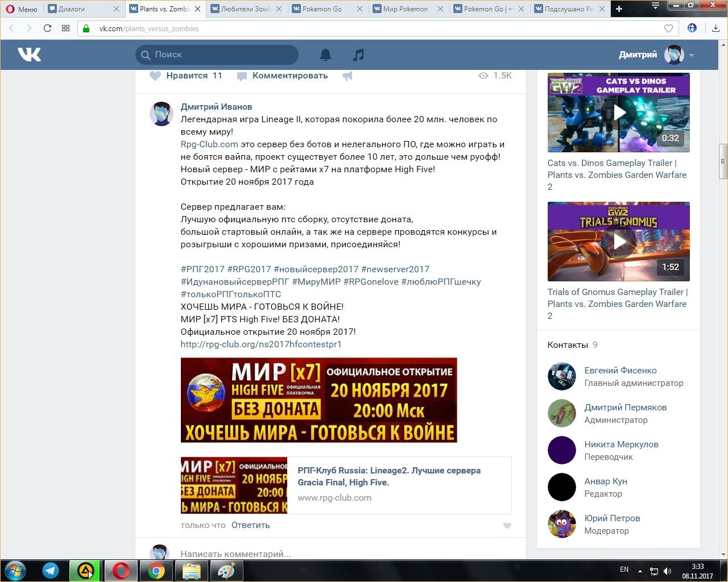The image size is (728, 582).
Task: Play Cats vs. Dinos trailer video
Action: 619,112
